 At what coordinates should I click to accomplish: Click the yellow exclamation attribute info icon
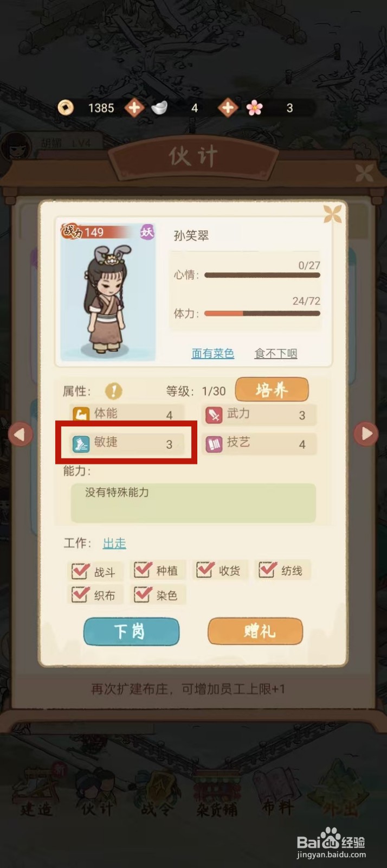point(113,391)
